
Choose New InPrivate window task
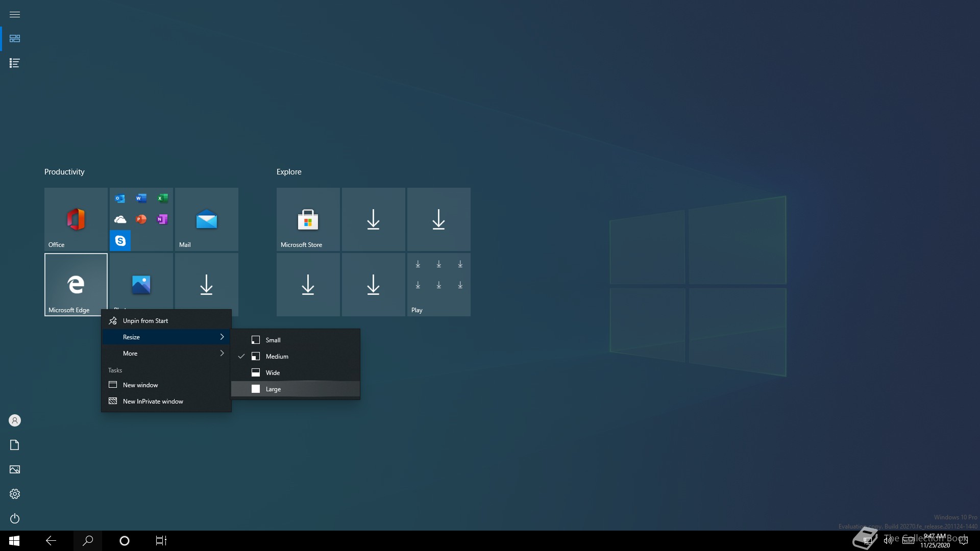pos(166,401)
